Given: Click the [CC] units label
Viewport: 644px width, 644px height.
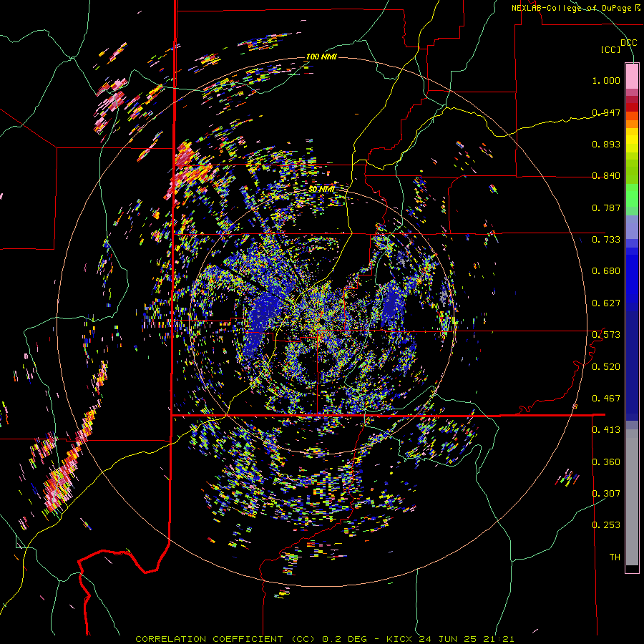Looking at the screenshot, I should coord(611,49).
